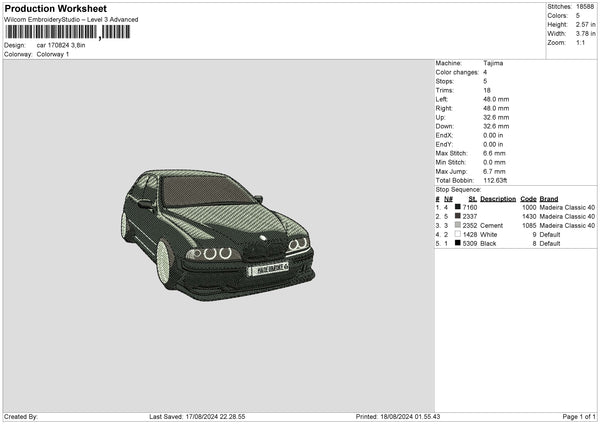Click the "Cement" description in row 3

coord(492,226)
